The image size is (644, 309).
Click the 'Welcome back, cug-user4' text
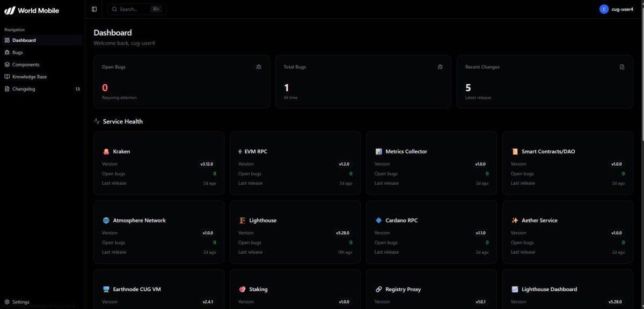tap(124, 43)
